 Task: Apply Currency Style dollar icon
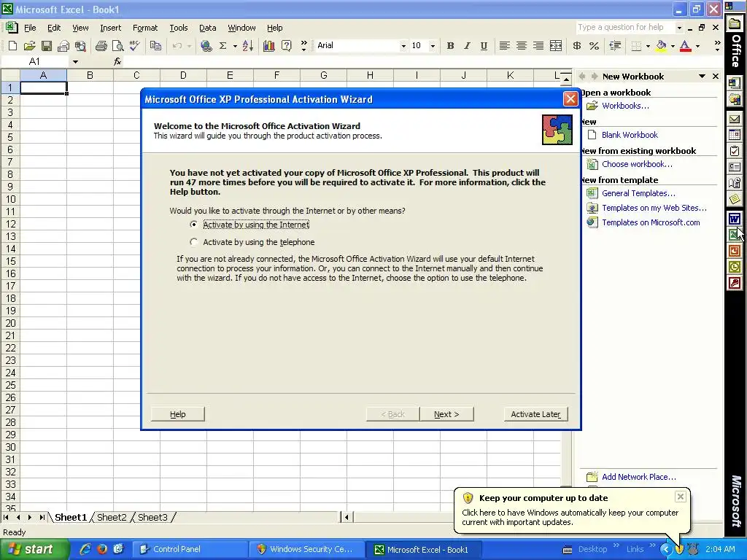[x=577, y=46]
